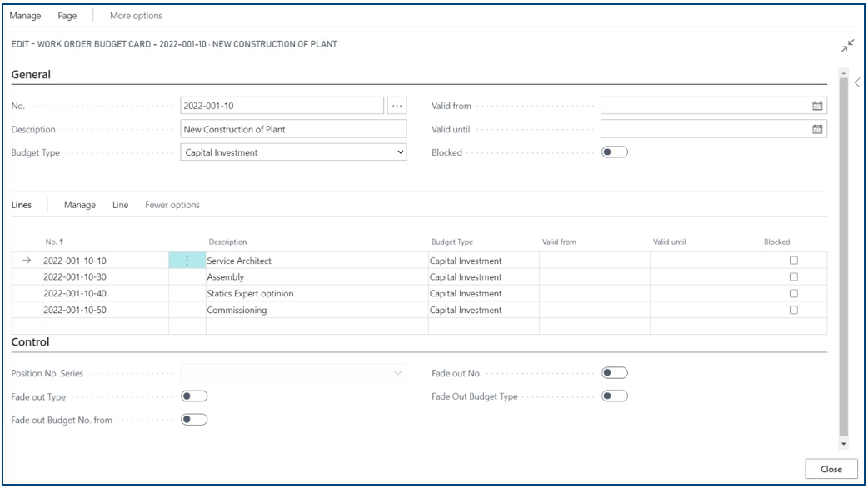This screenshot has height=488, width=868.
Task: Toggle the Blocked switch in General
Action: [x=614, y=152]
